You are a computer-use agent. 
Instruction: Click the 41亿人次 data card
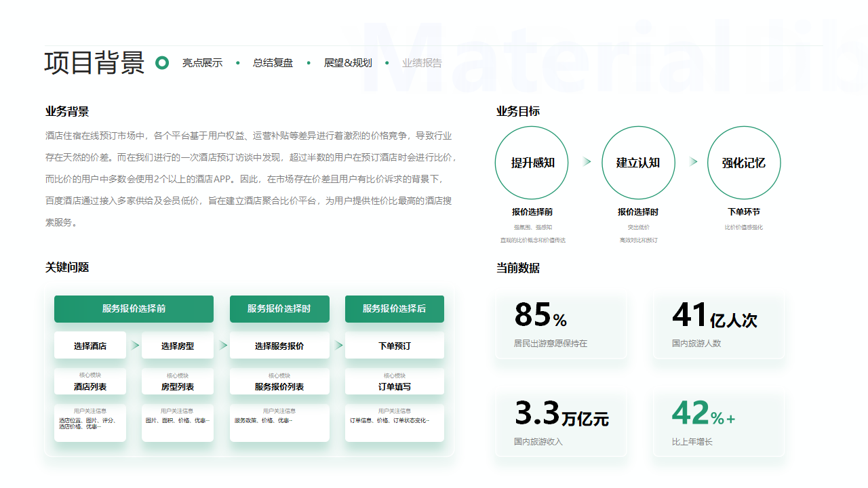click(x=719, y=326)
